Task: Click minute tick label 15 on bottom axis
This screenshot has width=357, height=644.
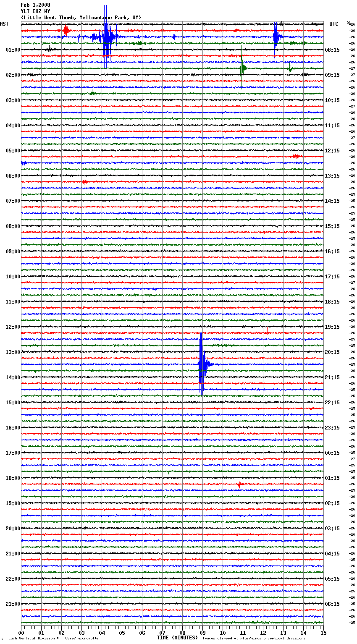Action: click(x=323, y=633)
